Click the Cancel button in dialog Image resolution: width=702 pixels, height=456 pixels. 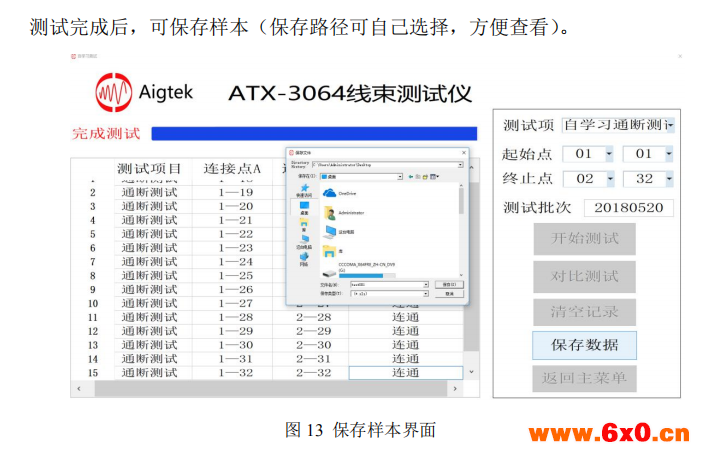point(449,294)
